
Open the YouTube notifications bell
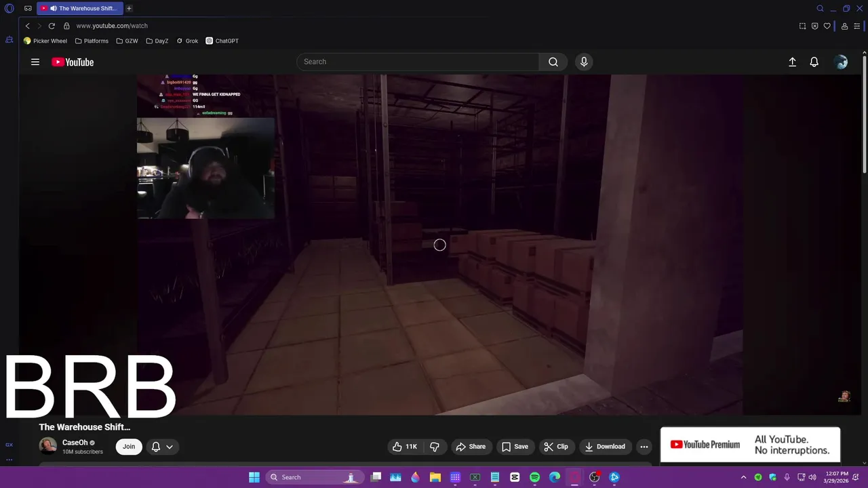[814, 62]
